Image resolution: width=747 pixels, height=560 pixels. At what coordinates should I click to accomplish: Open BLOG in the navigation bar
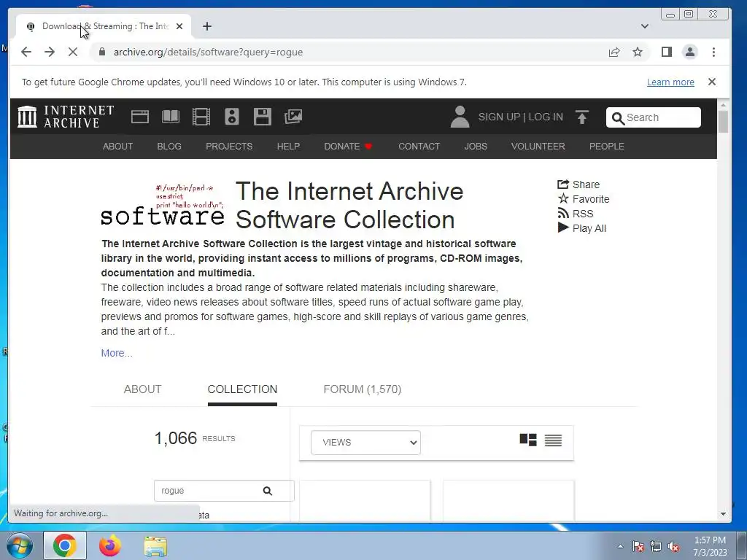[169, 146]
